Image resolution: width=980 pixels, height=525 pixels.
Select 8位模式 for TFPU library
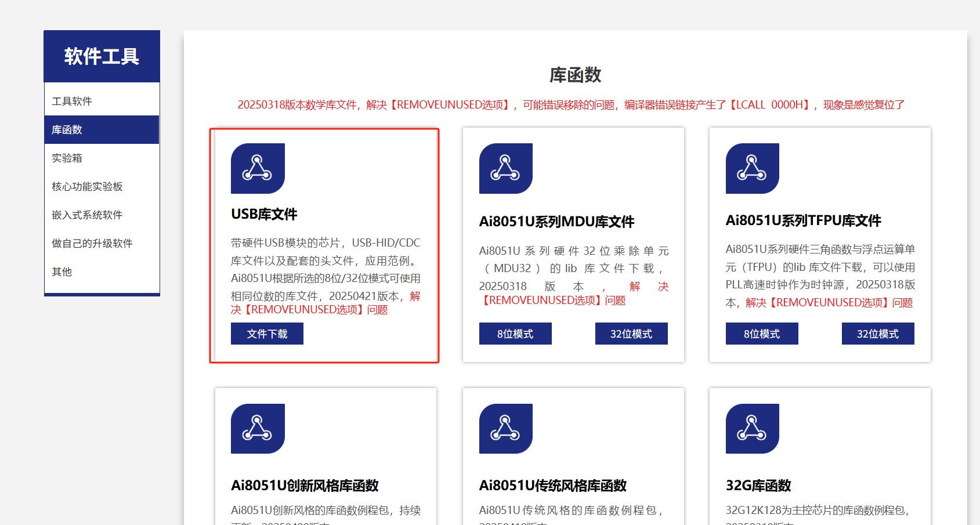(x=761, y=334)
